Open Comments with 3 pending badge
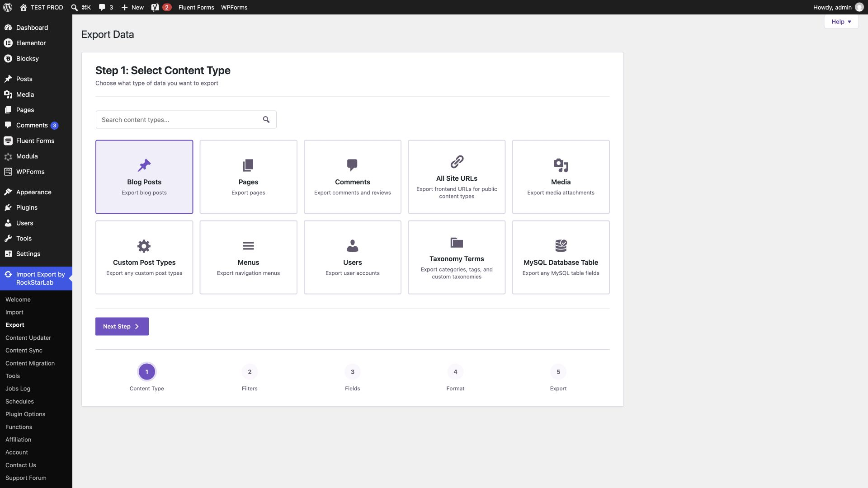The width and height of the screenshot is (868, 488). pos(36,125)
